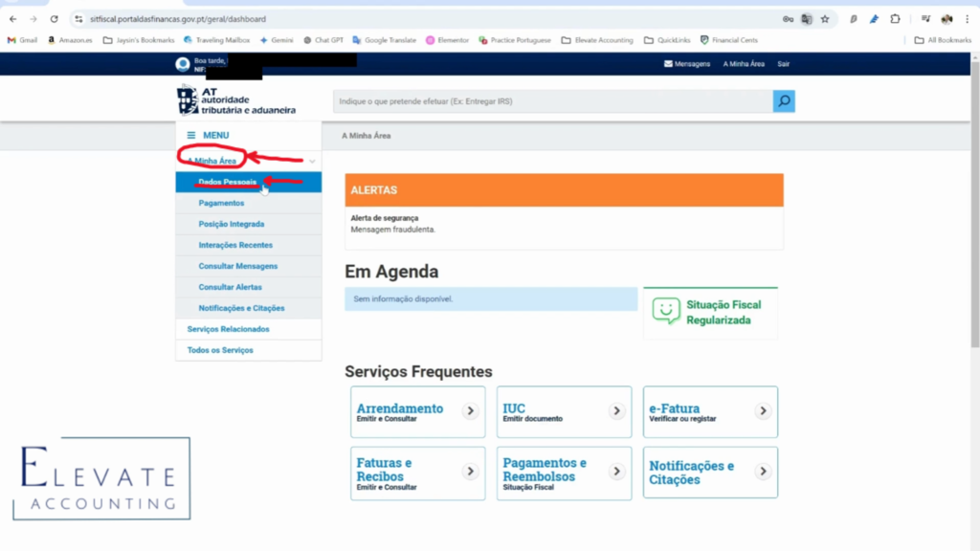Expand the A Minha Área sidebar chevron

(310, 159)
